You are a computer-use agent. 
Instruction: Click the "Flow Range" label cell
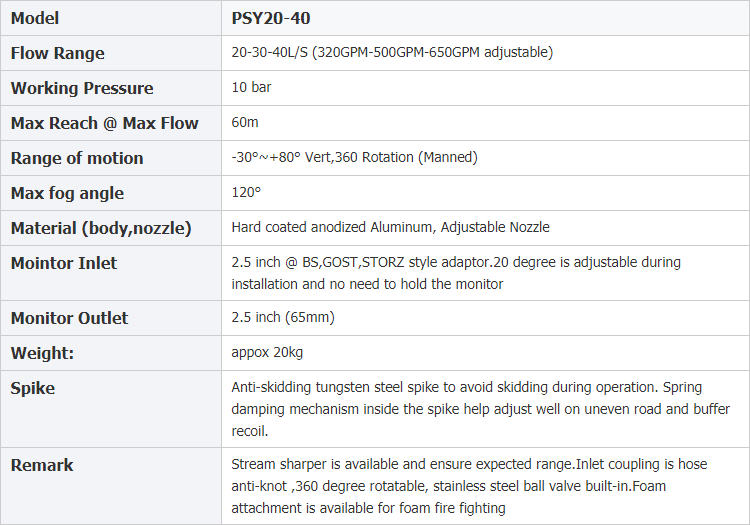pyautogui.click(x=57, y=53)
